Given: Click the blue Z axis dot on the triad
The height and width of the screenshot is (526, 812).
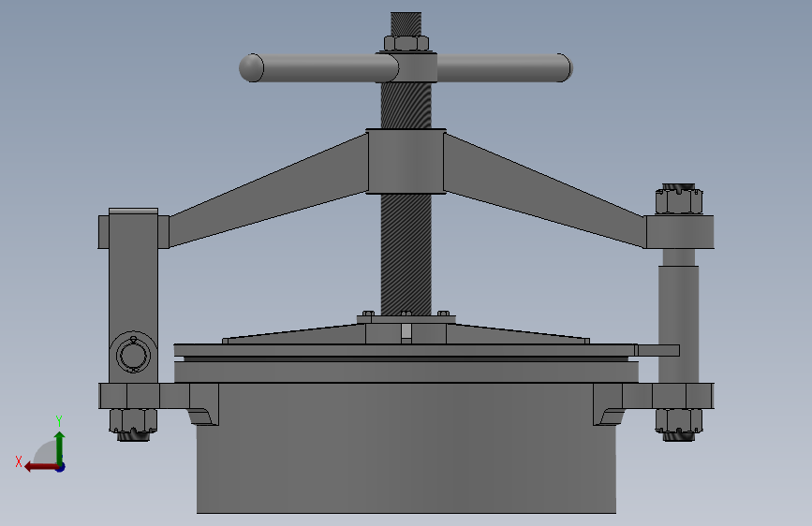Looking at the screenshot, I should click(61, 467).
